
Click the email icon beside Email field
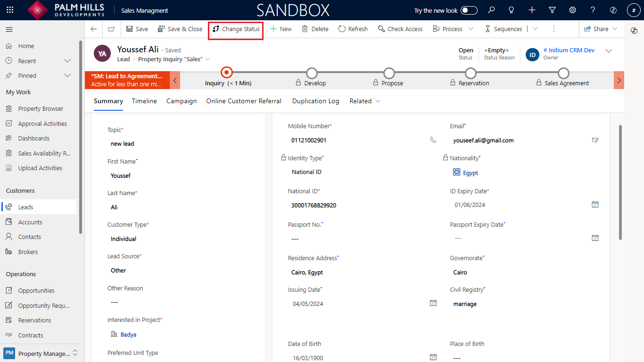[595, 140]
